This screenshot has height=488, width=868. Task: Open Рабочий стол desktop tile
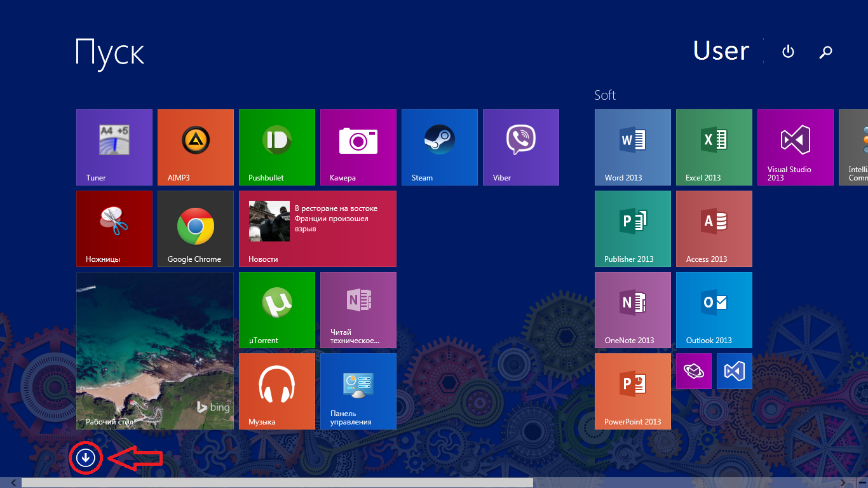click(155, 351)
